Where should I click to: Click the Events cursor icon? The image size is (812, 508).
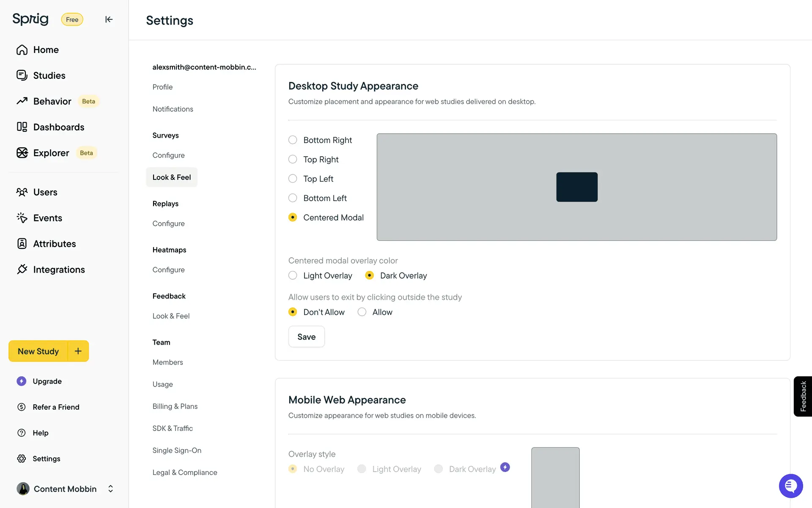[22, 218]
